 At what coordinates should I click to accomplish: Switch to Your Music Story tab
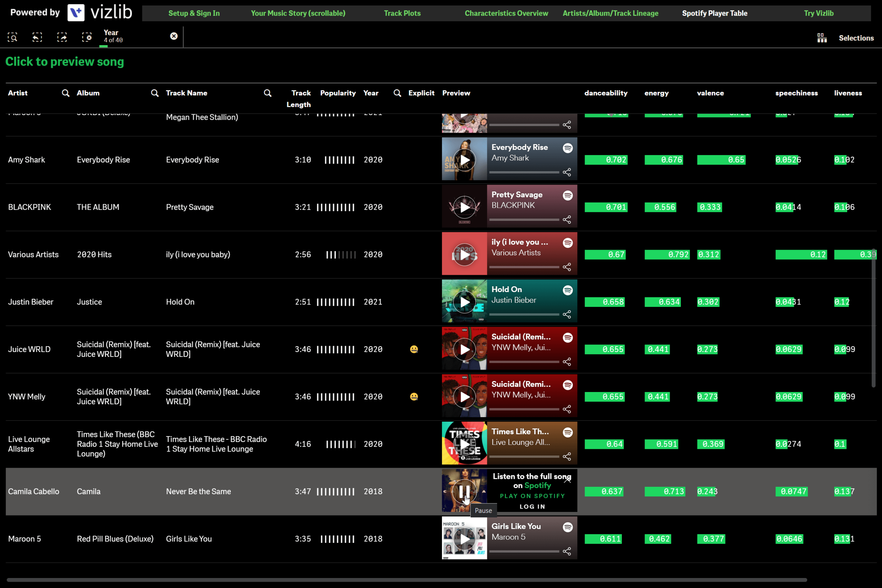coord(298,13)
